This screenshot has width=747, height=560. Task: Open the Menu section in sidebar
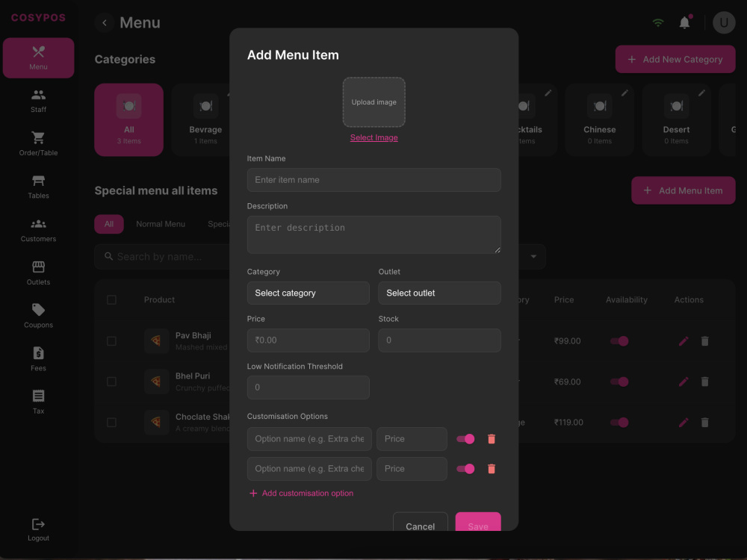38,57
